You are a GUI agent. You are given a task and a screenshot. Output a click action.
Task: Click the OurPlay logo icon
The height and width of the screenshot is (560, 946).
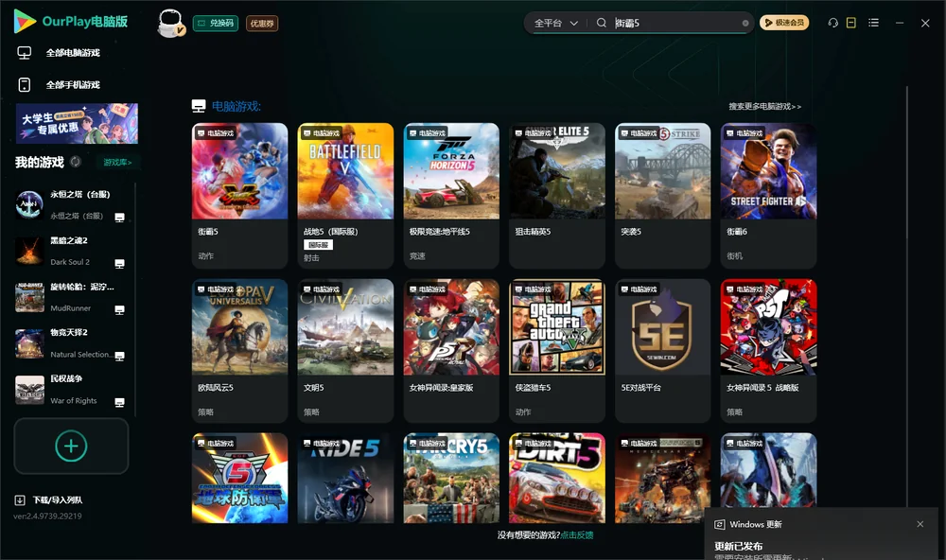25,21
